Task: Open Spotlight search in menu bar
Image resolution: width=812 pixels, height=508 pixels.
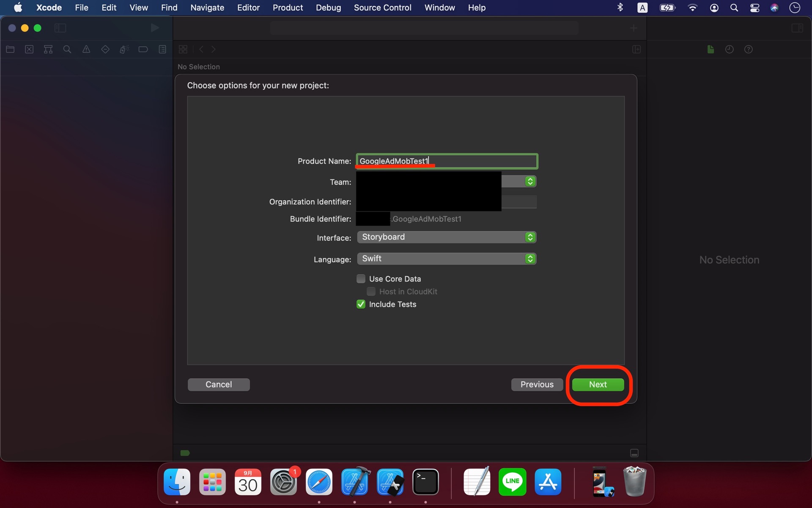Action: coord(734,8)
